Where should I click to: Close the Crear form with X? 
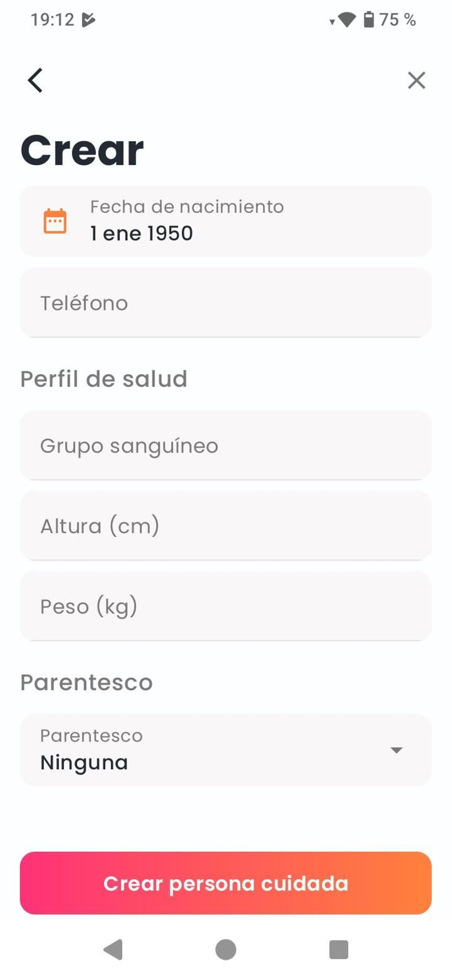click(416, 80)
